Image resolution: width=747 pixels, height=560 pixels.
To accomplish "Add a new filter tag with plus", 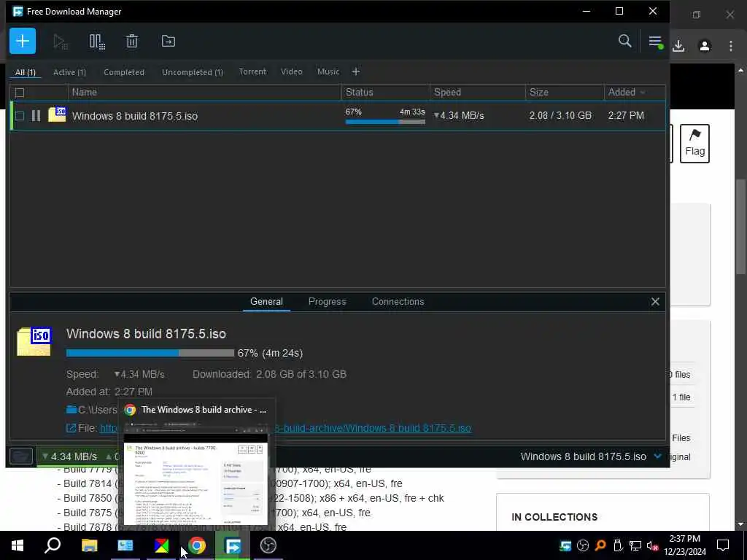I will pyautogui.click(x=356, y=72).
